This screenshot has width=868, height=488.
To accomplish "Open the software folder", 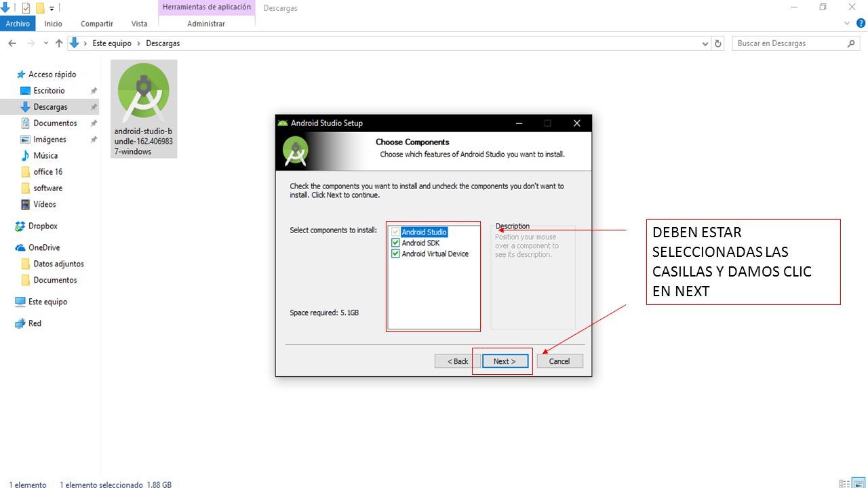I will (x=47, y=188).
